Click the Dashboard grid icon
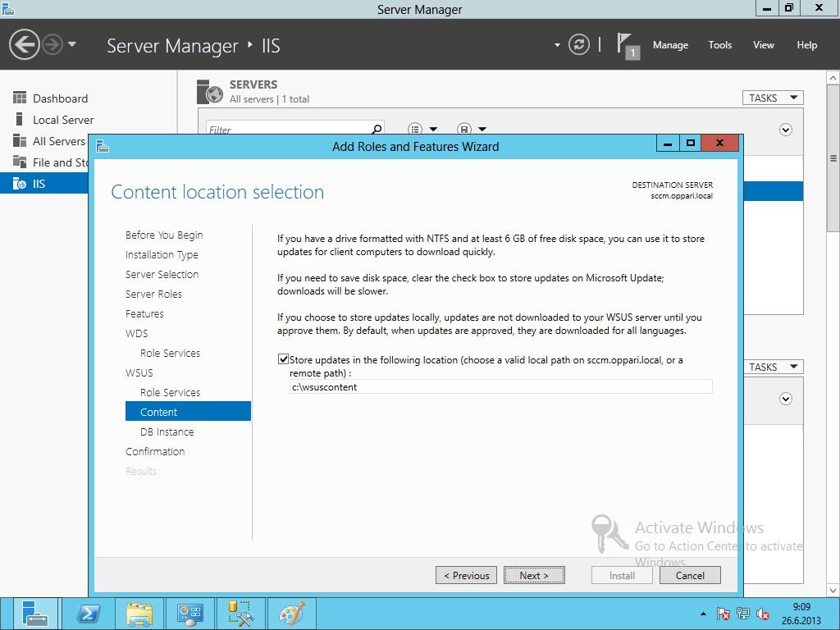Viewport: 840px width, 630px height. pos(20,98)
